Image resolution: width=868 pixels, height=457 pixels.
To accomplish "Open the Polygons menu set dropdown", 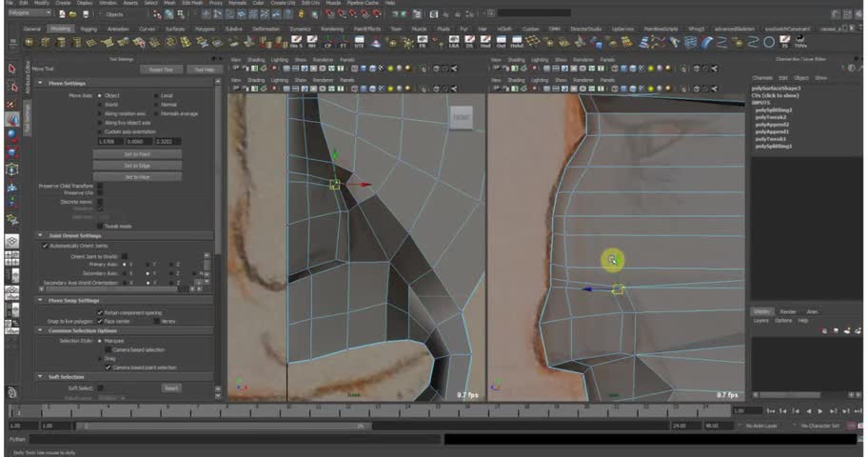I will click(x=27, y=14).
